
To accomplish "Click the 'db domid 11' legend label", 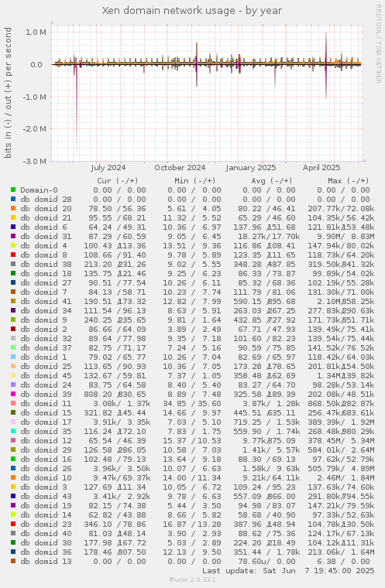I will tap(46, 404).
